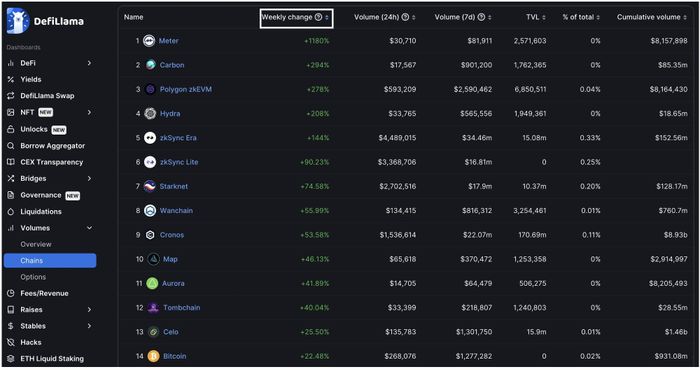This screenshot has width=700, height=370.
Task: Collapse the Volumes sidebar section
Action: (x=89, y=228)
